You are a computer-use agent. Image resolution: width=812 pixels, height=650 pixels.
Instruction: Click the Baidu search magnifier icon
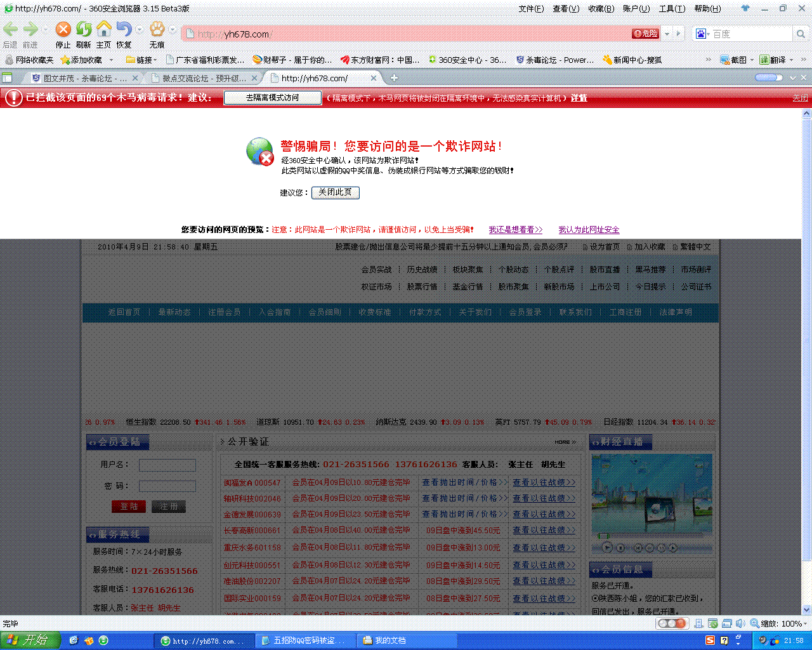(x=801, y=34)
